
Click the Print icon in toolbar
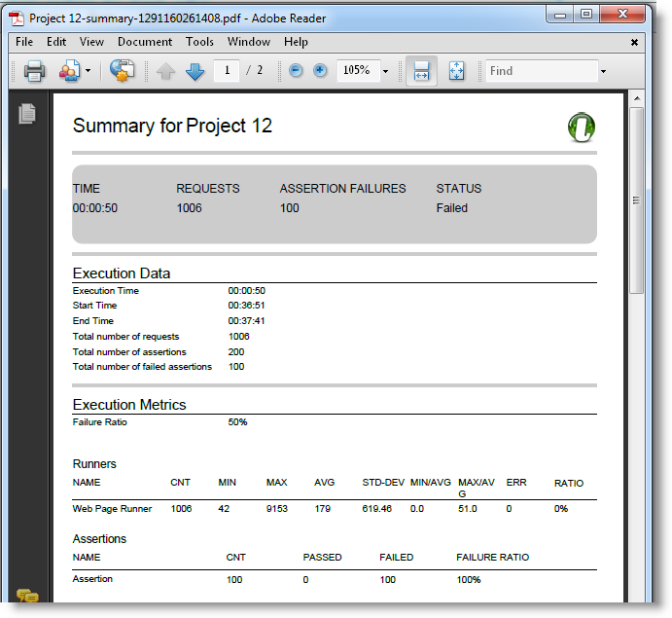[x=34, y=71]
